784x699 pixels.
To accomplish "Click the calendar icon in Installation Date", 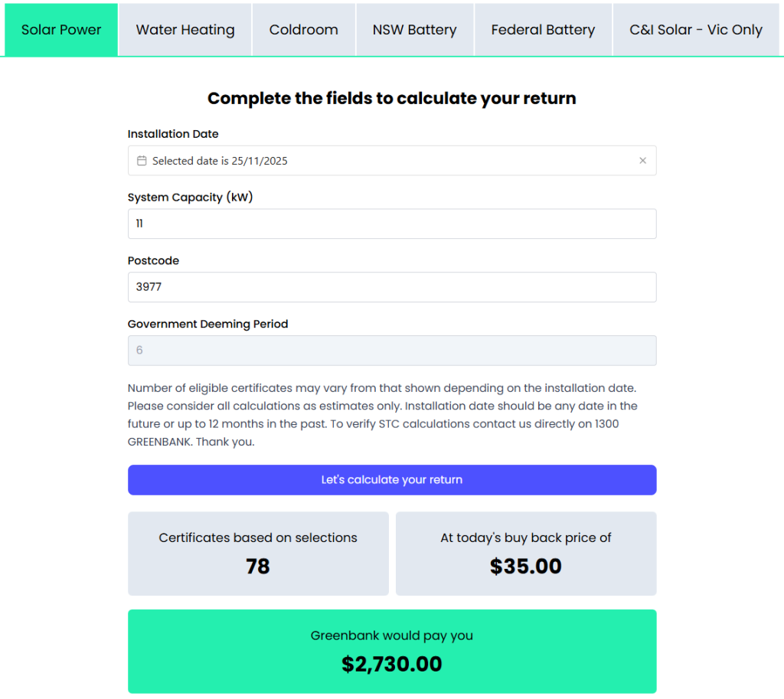I will click(x=142, y=161).
